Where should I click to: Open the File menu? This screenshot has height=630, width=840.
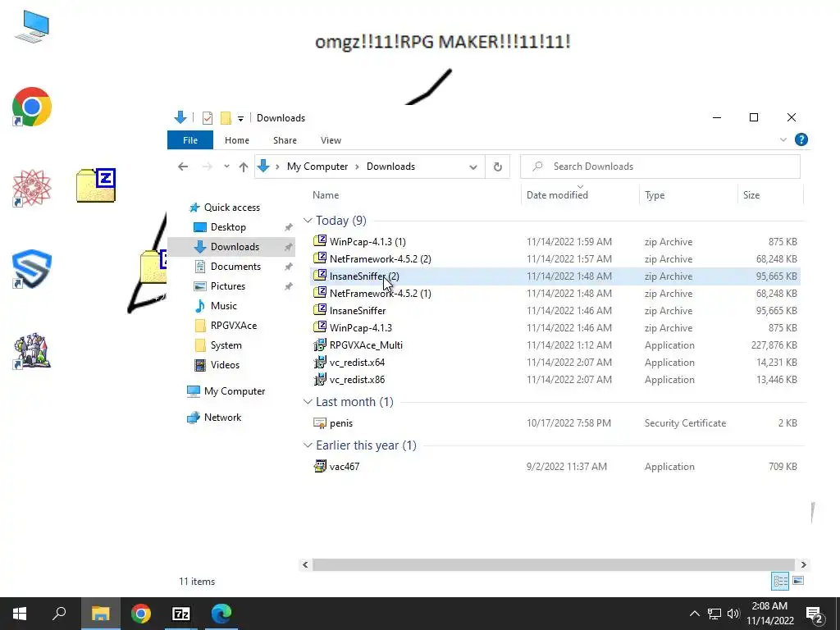point(190,140)
